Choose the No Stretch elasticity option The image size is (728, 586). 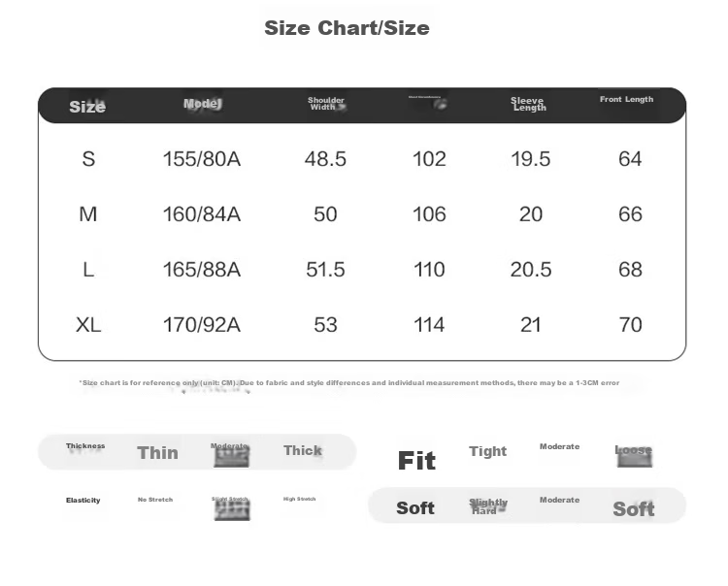tap(155, 500)
